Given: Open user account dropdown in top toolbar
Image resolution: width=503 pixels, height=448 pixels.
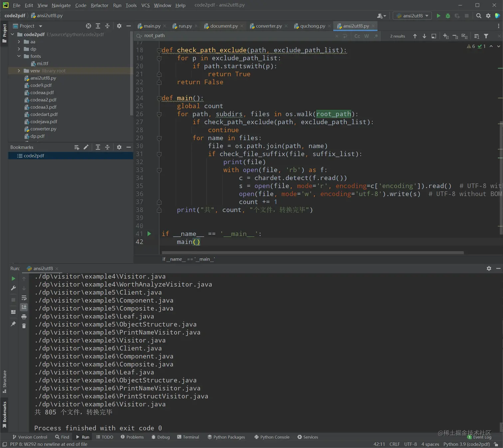Looking at the screenshot, I should [381, 16].
